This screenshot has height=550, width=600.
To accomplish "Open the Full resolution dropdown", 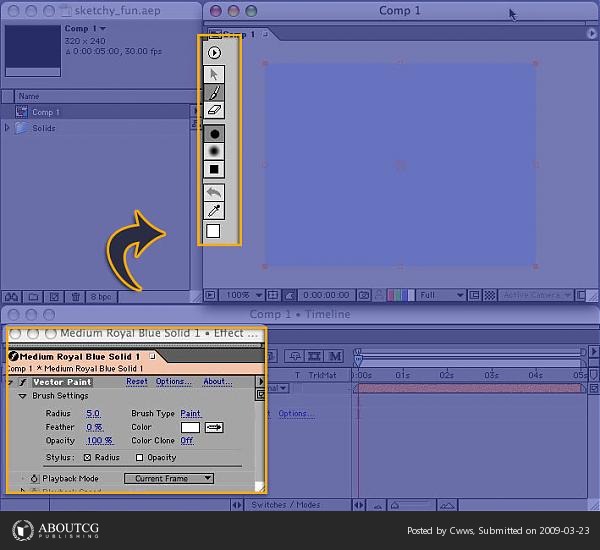I will (441, 295).
